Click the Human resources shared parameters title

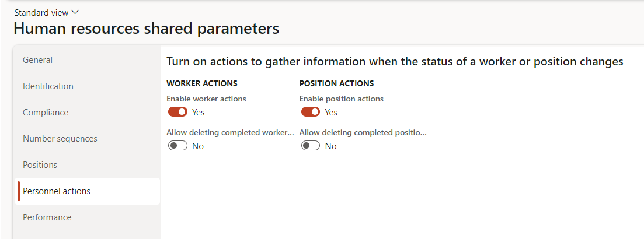[147, 29]
